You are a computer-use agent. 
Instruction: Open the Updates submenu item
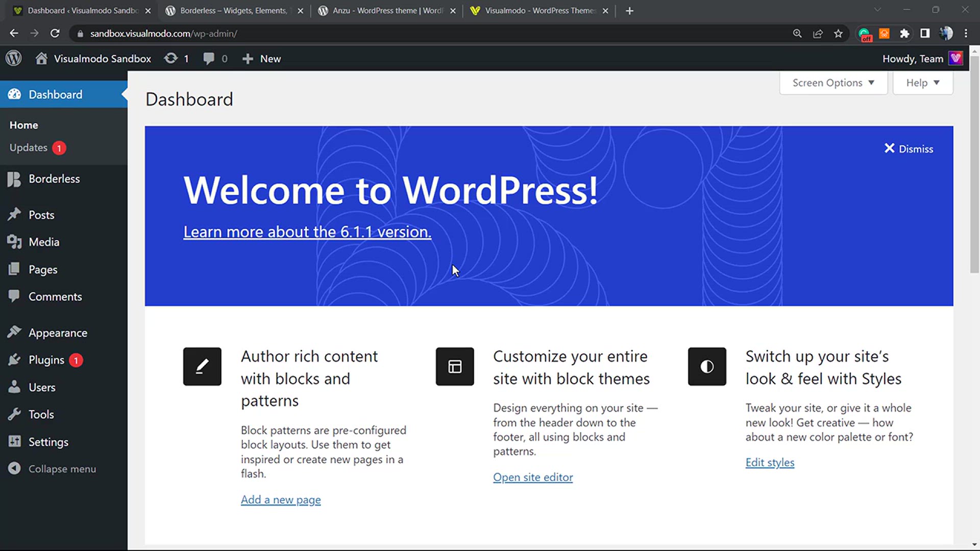point(38,148)
